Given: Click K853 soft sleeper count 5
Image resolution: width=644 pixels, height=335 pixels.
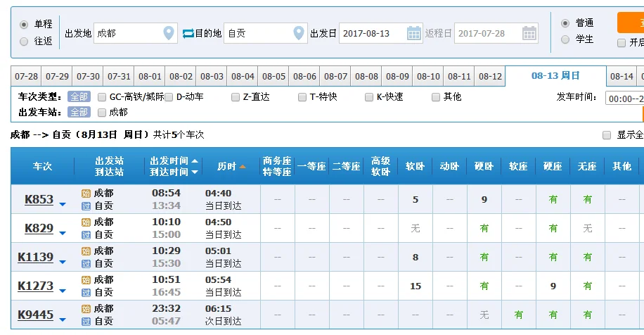Looking at the screenshot, I should tap(416, 199).
